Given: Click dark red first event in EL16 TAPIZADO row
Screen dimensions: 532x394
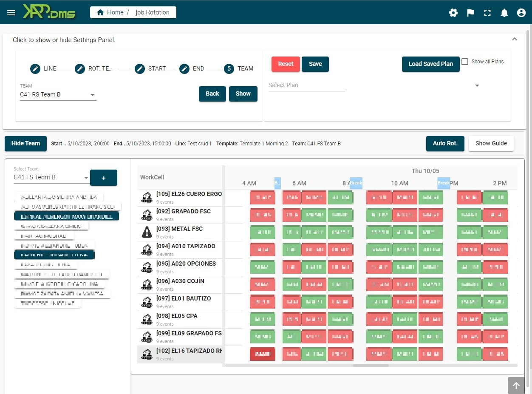Looking at the screenshot, I should (x=262, y=354).
